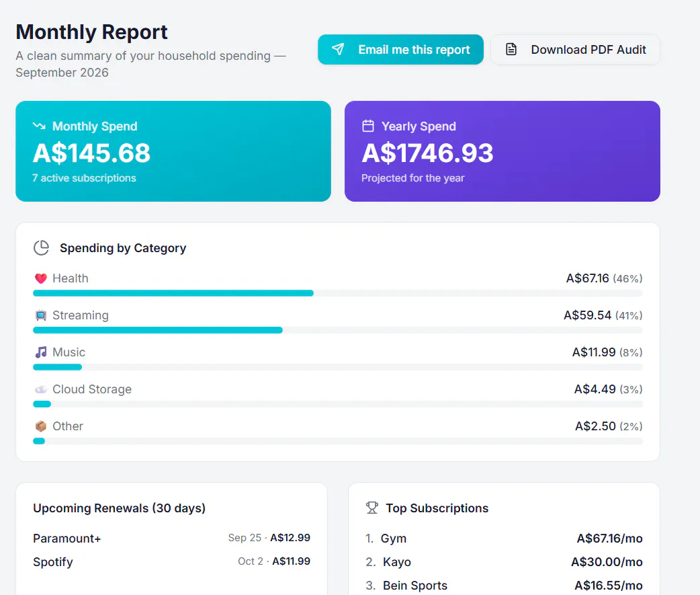This screenshot has width=700, height=595.
Task: Click the Other amount A$2.50 (2%)
Action: coord(609,426)
